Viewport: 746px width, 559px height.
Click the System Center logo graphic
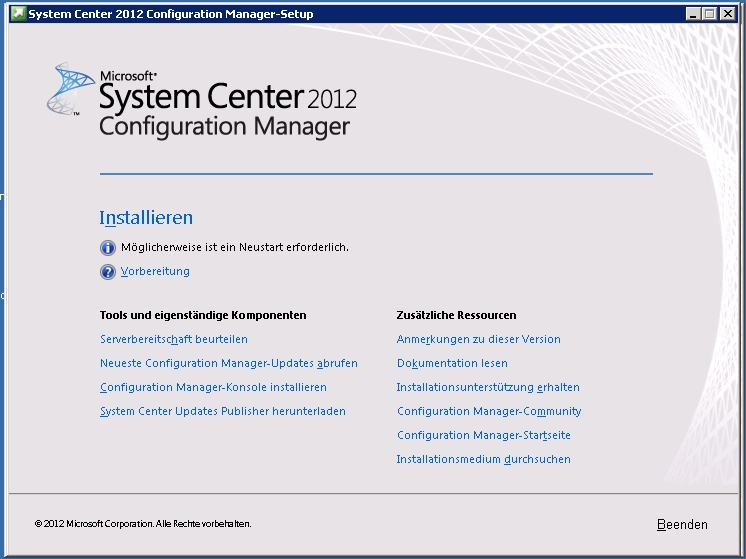(x=72, y=90)
